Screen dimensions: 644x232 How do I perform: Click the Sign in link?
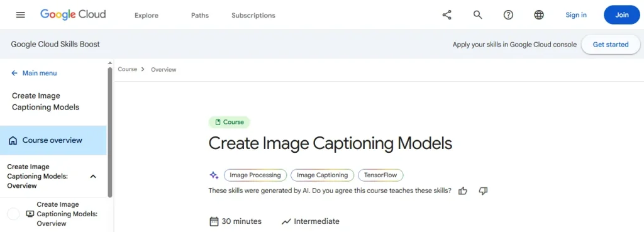pos(576,15)
